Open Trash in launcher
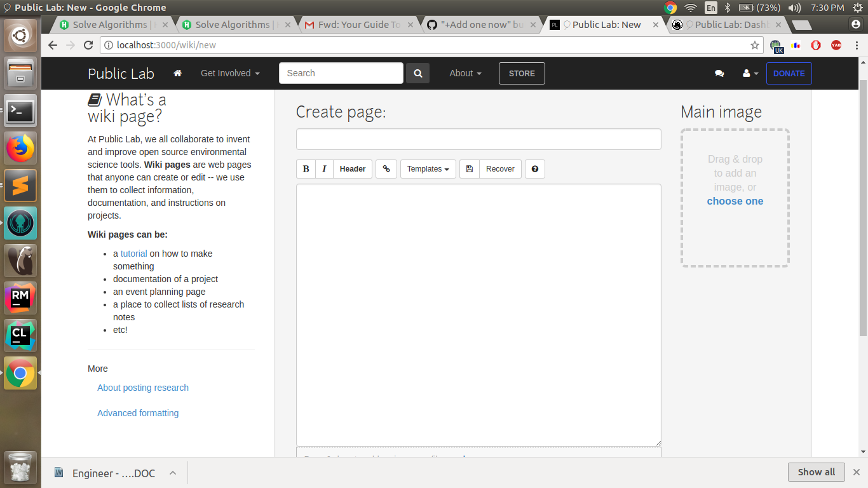This screenshot has height=488, width=868. [x=20, y=468]
